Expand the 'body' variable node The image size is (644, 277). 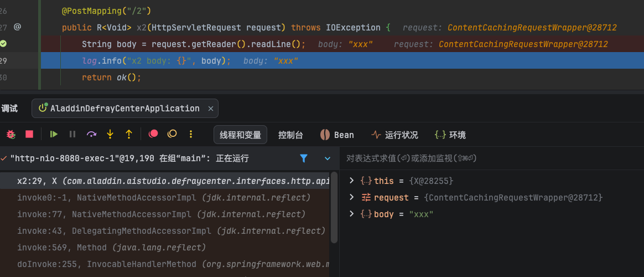point(351,214)
